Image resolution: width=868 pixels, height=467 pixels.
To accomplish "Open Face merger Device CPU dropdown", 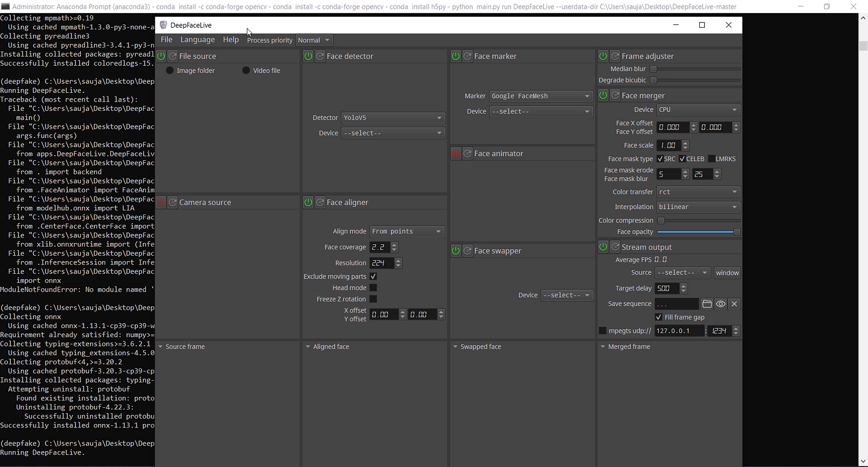I will pyautogui.click(x=698, y=110).
